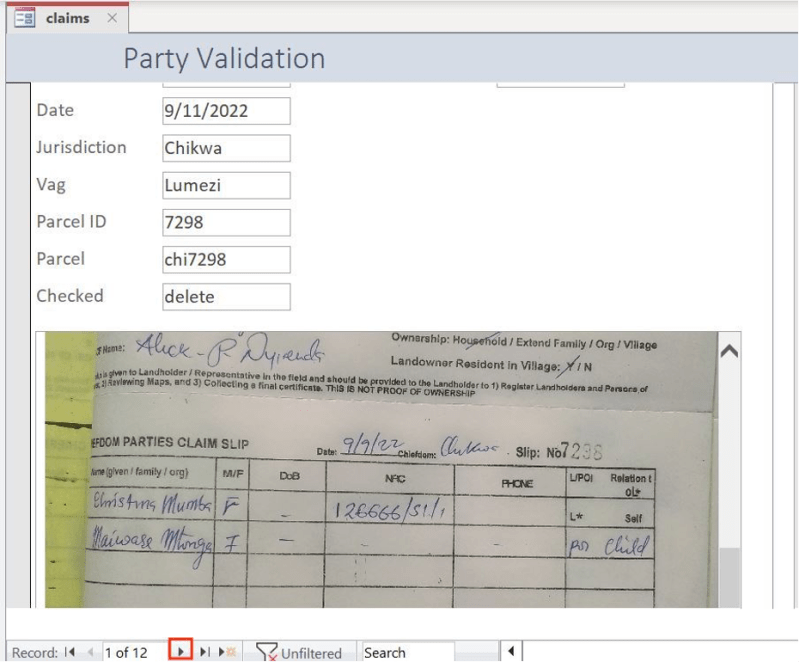The image size is (799, 662).
Task: Click the Checked label
Action: click(70, 296)
